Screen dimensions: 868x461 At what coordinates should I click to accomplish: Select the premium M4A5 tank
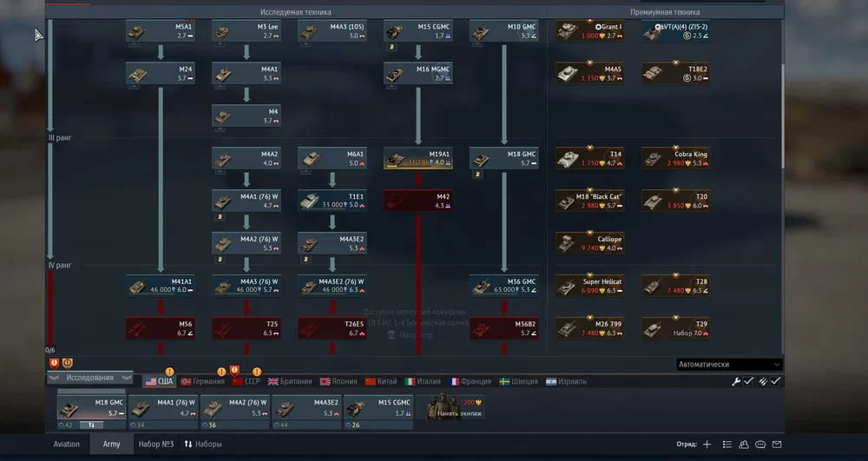[x=590, y=74]
